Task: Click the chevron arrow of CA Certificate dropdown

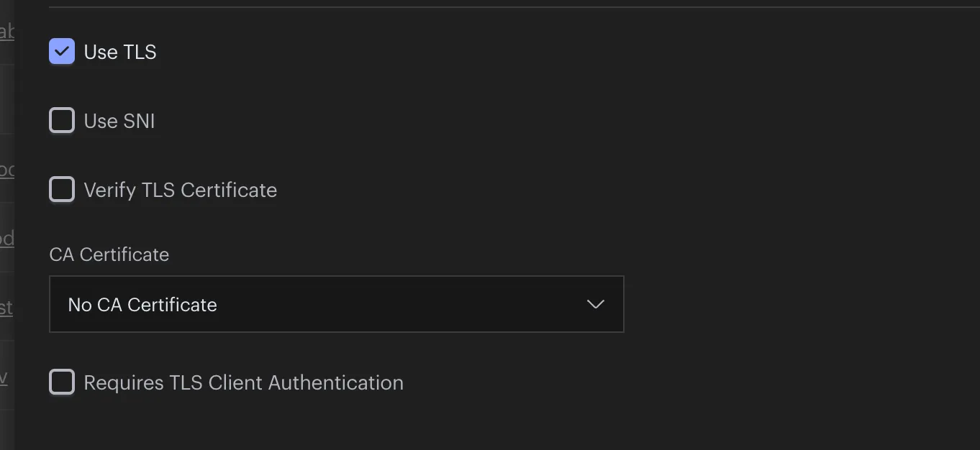Action: click(x=595, y=304)
